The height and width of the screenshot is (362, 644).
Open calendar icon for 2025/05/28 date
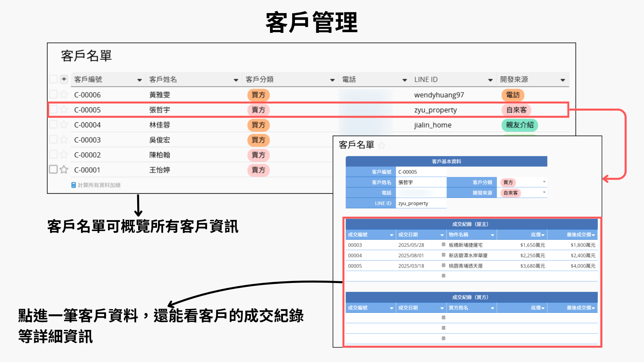coord(443,245)
